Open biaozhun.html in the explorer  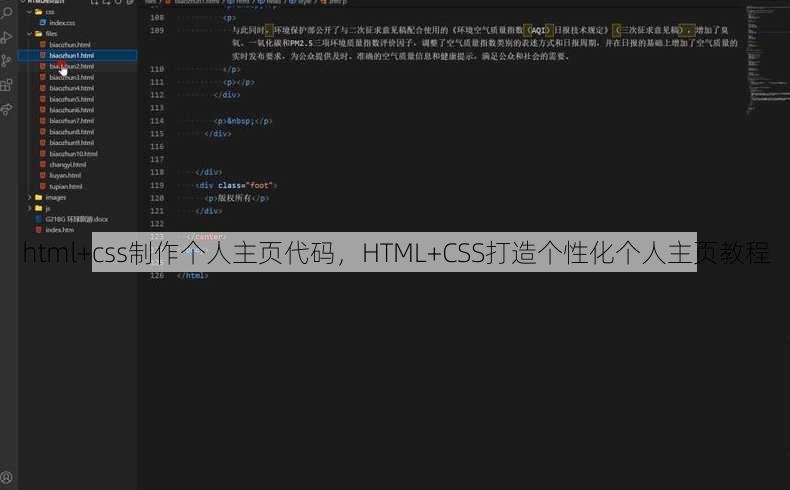tap(70, 45)
